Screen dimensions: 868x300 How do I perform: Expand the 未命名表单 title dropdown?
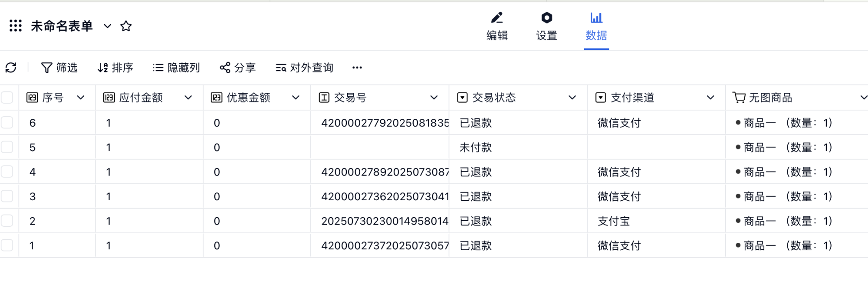click(108, 26)
